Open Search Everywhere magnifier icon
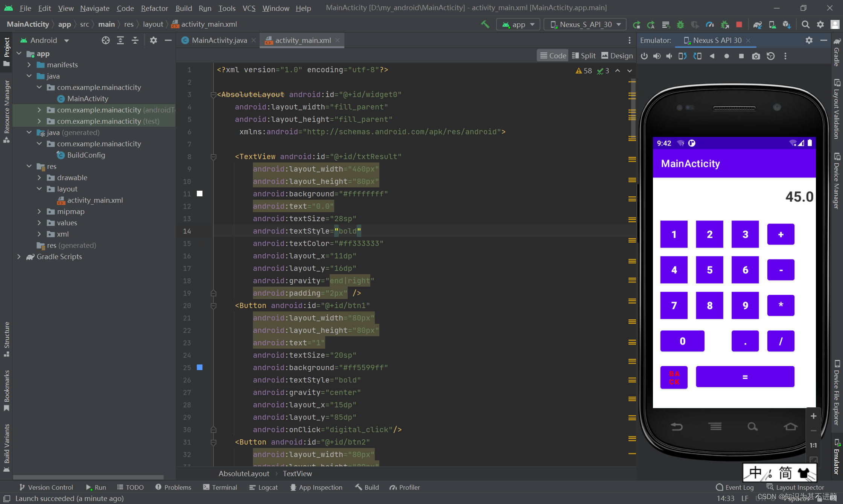Screen dimensions: 843x504 (805, 24)
